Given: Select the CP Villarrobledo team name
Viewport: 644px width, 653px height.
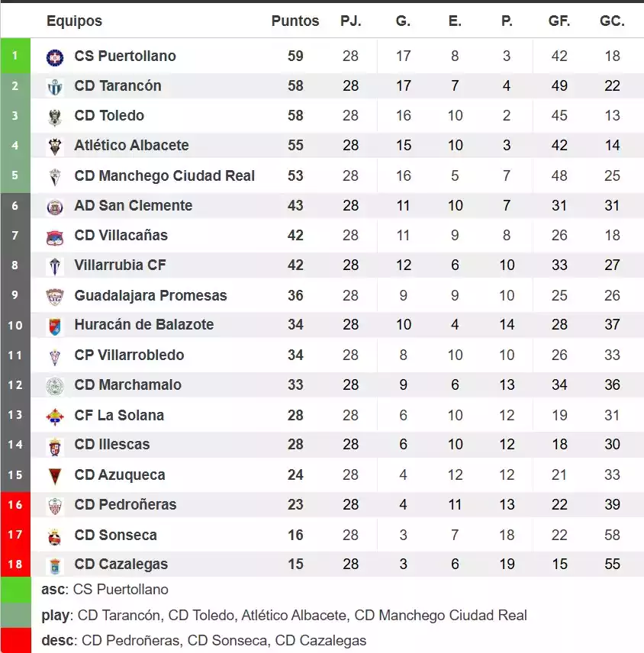Looking at the screenshot, I should point(129,355).
